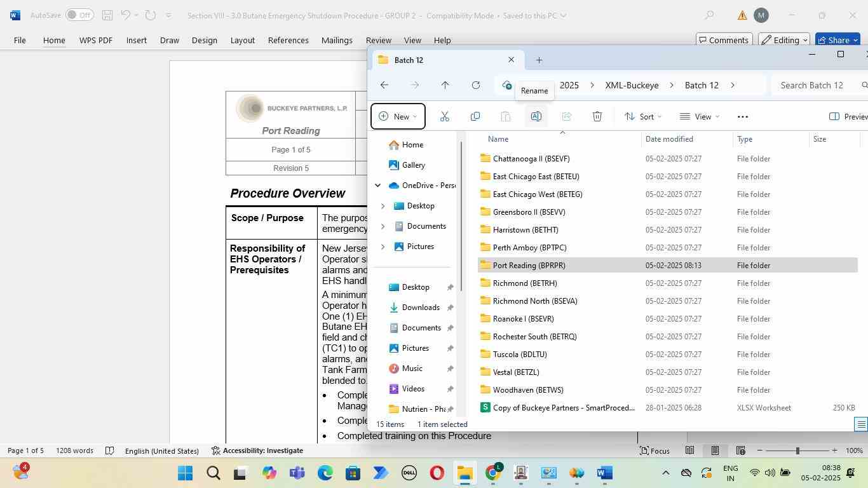Adjust the Word zoom slider
The height and width of the screenshot is (488, 868).
797,451
